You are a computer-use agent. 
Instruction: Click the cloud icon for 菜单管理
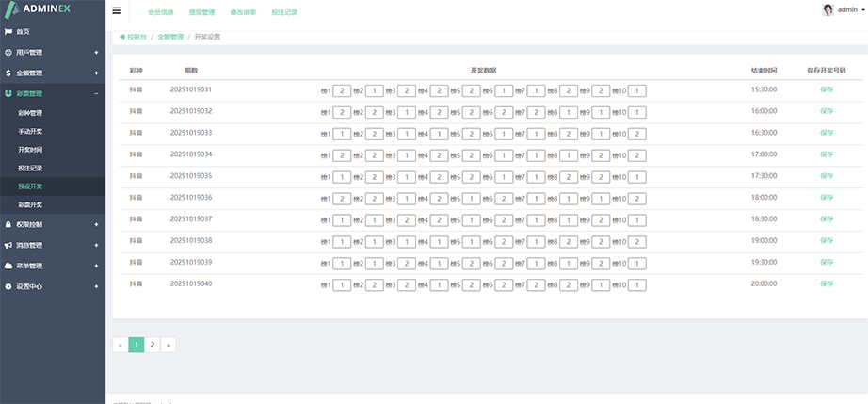pos(8,266)
